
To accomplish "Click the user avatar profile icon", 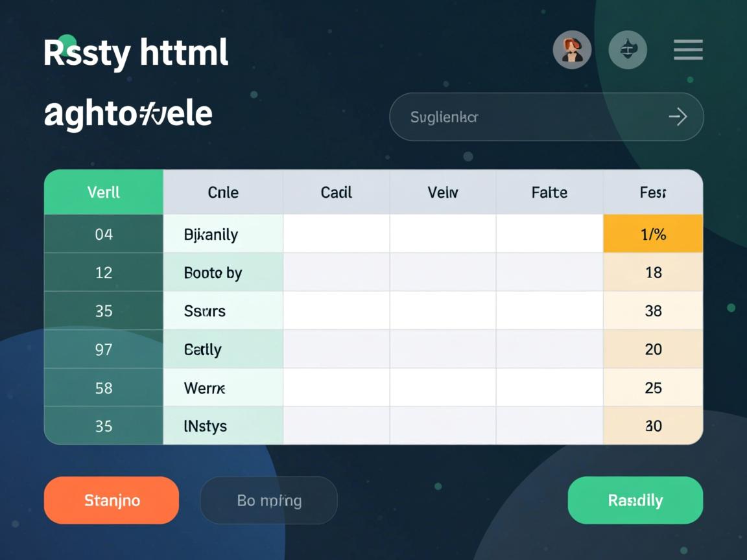I will 571,50.
